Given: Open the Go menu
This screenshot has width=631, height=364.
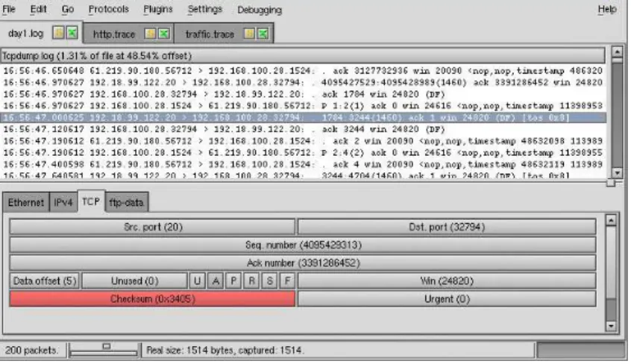Looking at the screenshot, I should click(68, 9).
